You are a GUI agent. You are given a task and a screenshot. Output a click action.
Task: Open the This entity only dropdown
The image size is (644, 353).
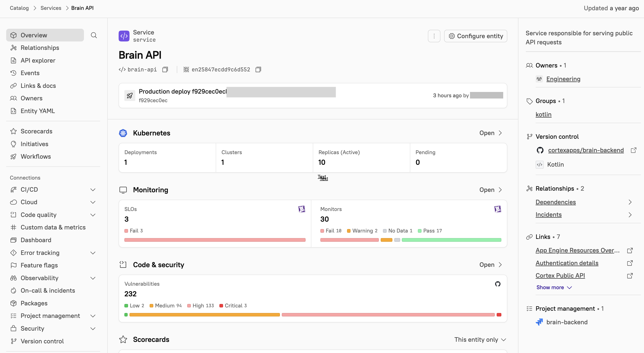click(x=480, y=339)
